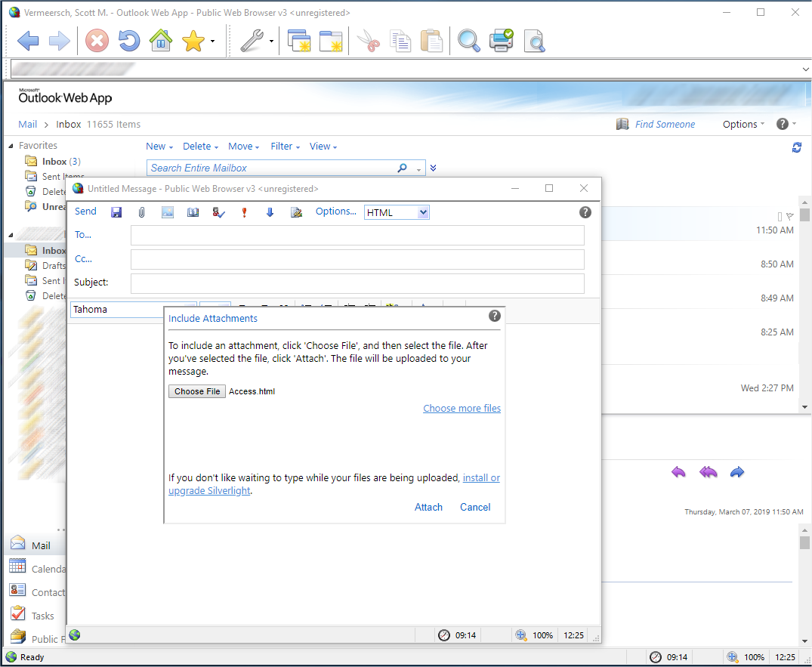
Task: Open the HTML message format dropdown
Action: pyautogui.click(x=397, y=212)
